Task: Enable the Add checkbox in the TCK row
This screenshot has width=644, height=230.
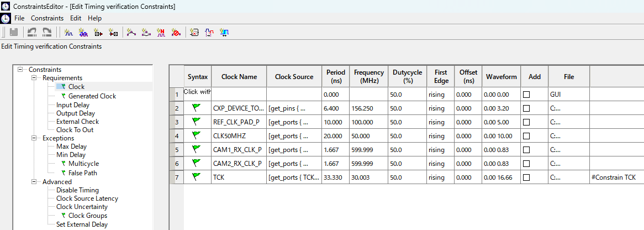Action: (x=526, y=177)
